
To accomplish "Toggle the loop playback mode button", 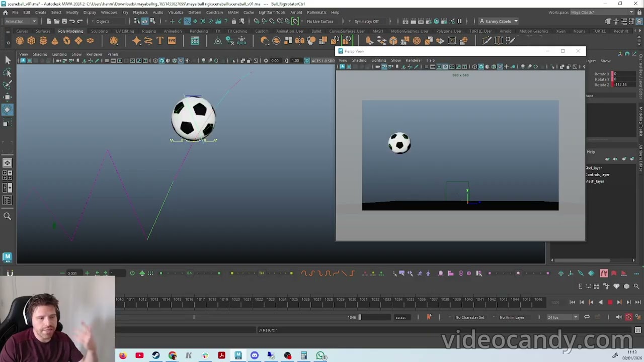I will tap(587, 317).
